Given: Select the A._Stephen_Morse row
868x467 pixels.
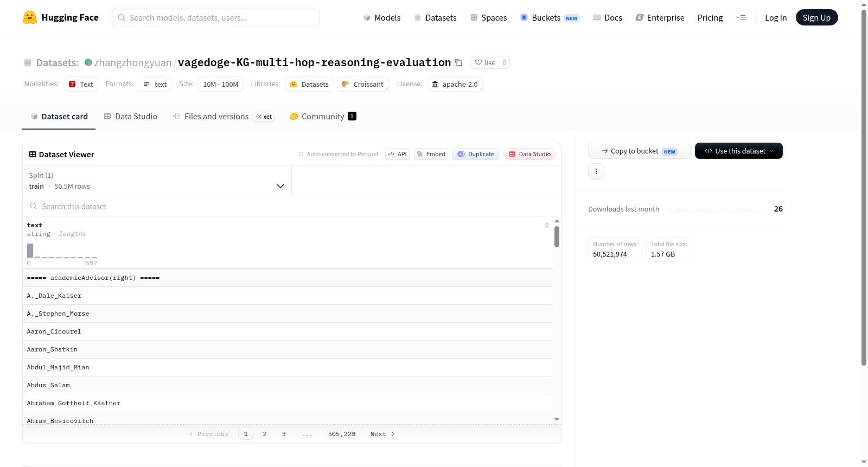Looking at the screenshot, I should 288,314.
